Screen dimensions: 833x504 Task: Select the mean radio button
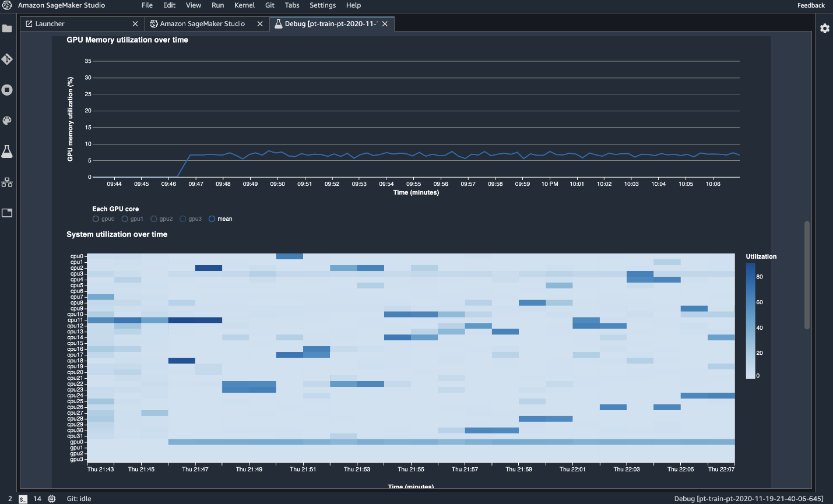coord(212,219)
